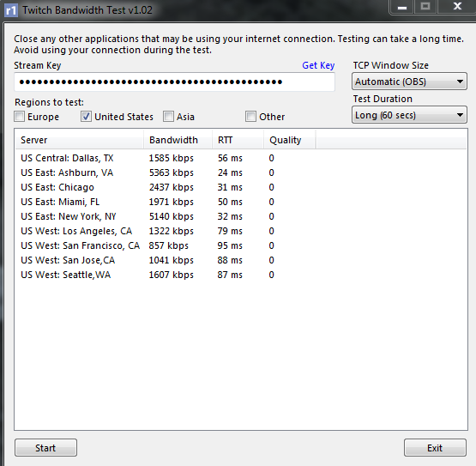
Task: Click the 50 ms RTT value
Action: click(x=230, y=202)
